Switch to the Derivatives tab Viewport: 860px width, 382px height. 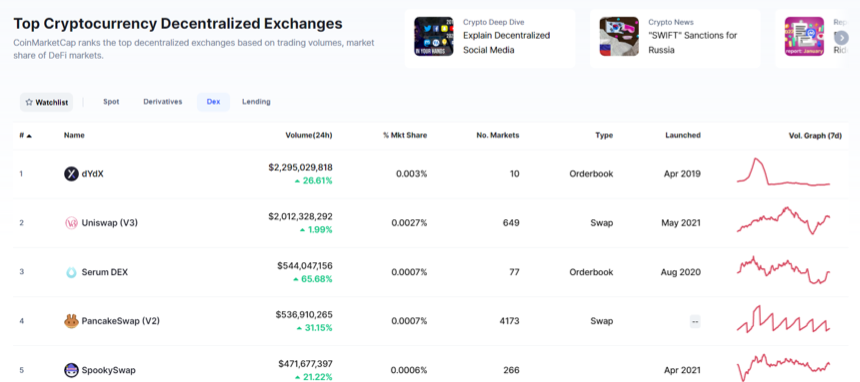click(x=163, y=102)
